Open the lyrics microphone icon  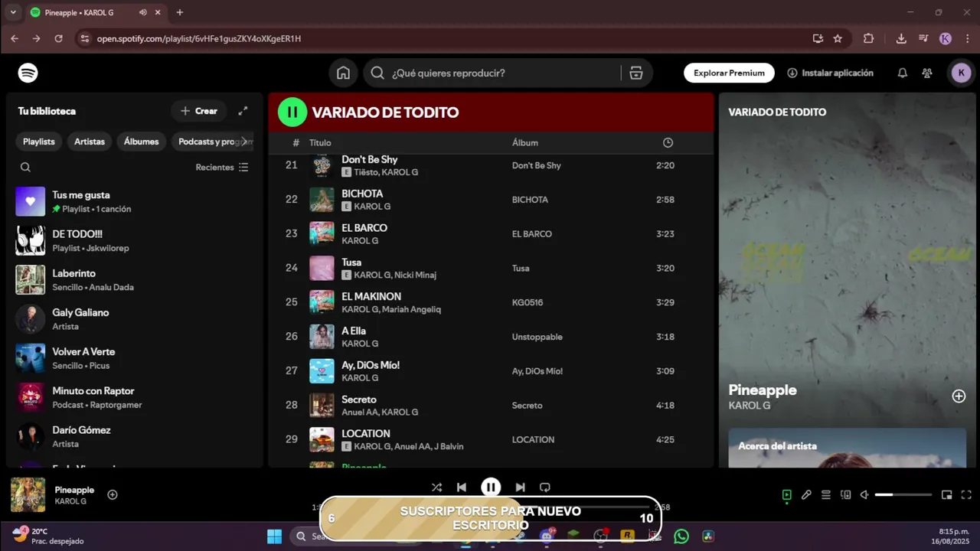(806, 494)
